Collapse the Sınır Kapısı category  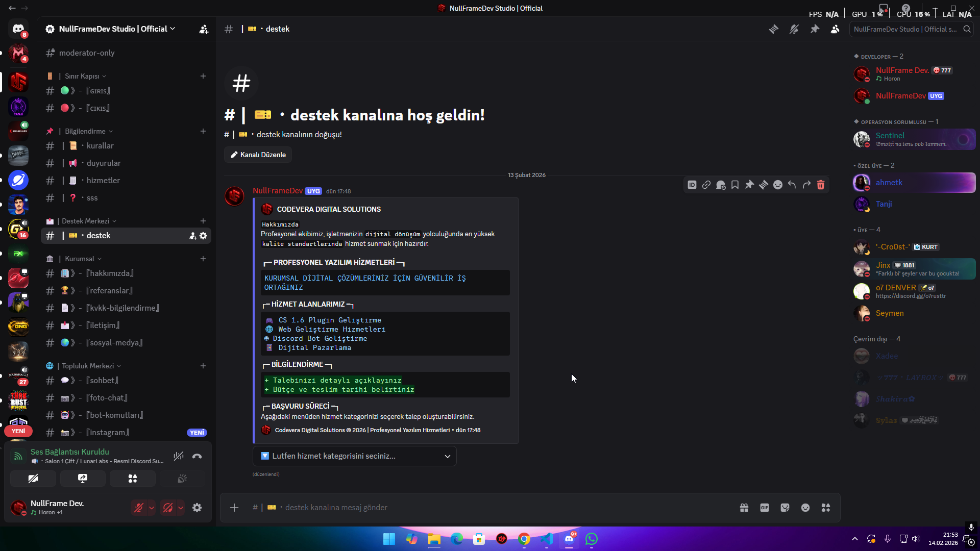pos(82,76)
